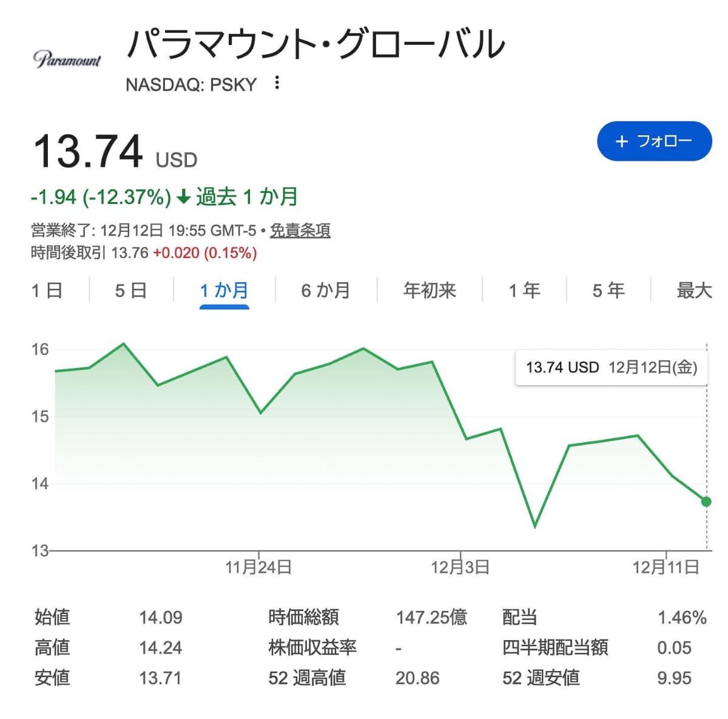Click the Paramount company logo

click(68, 58)
